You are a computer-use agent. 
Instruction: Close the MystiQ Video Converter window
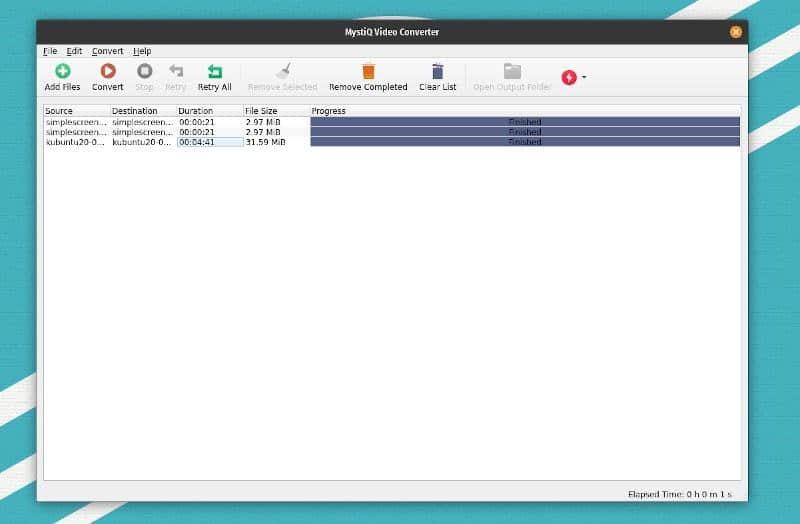click(x=736, y=32)
